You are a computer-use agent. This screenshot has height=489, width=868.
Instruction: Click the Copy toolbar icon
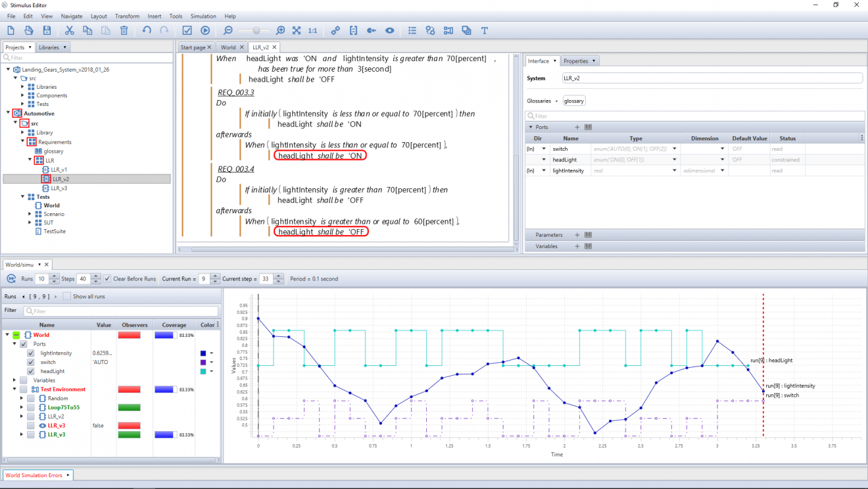click(x=87, y=30)
